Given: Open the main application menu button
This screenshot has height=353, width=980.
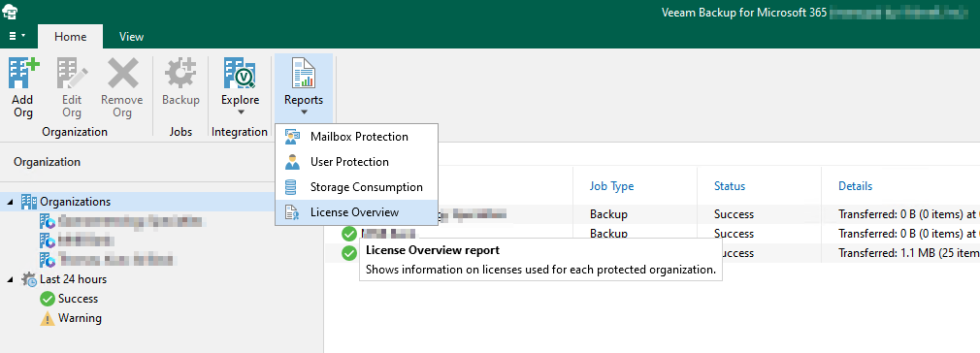Looking at the screenshot, I should (16, 36).
